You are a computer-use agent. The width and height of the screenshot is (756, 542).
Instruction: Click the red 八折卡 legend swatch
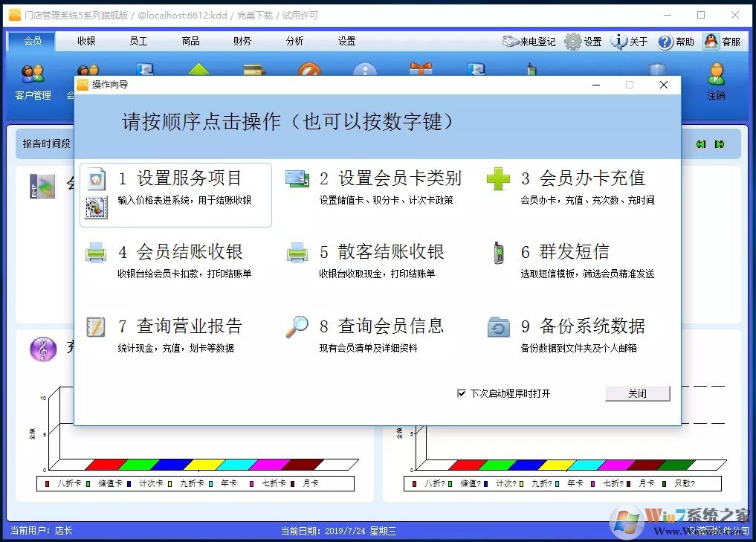46,482
